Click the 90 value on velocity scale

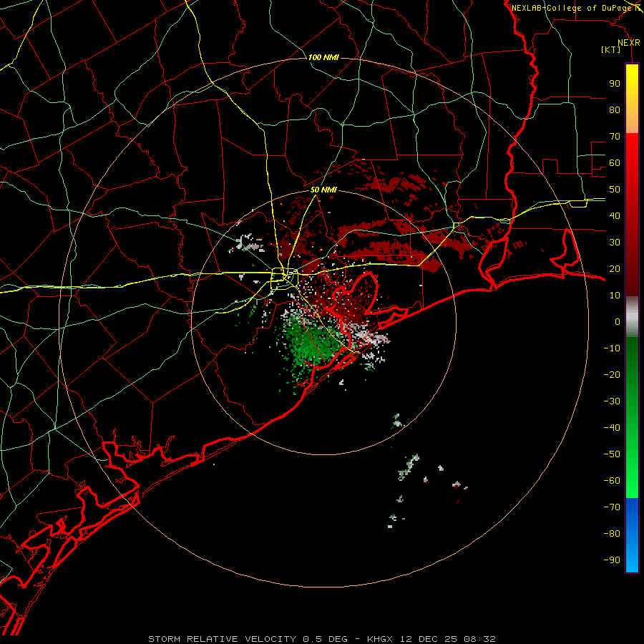point(615,84)
